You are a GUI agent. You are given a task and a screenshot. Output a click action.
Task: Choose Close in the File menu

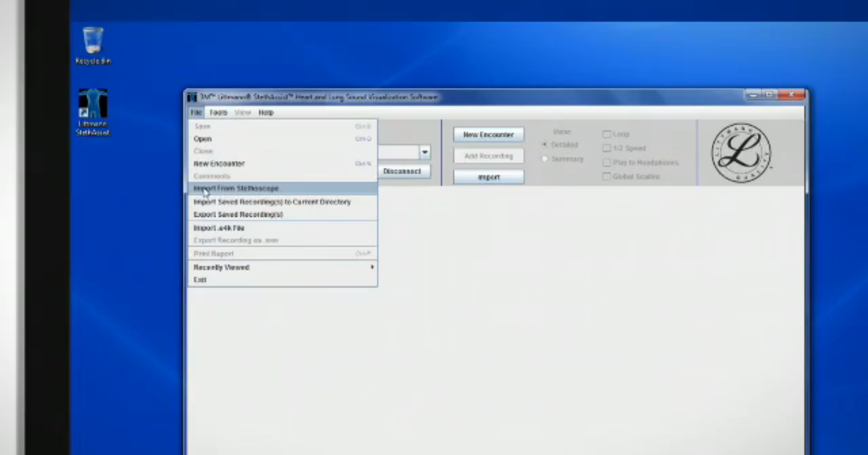click(x=283, y=151)
